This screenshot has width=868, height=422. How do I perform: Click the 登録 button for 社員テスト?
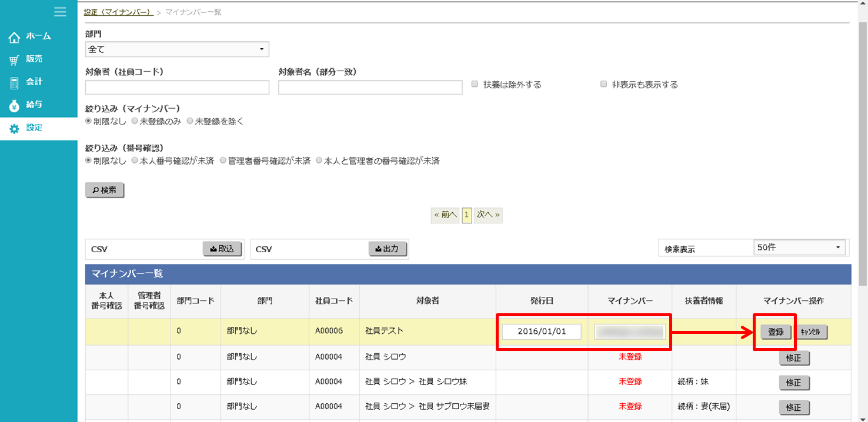[x=775, y=332]
